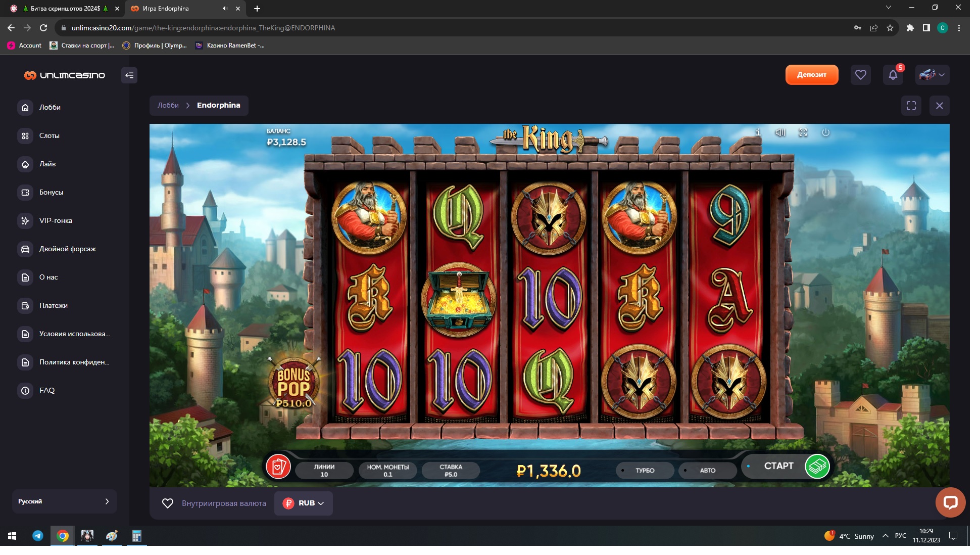The image size is (980, 555).
Task: Open RUB currency dropdown
Action: (303, 503)
